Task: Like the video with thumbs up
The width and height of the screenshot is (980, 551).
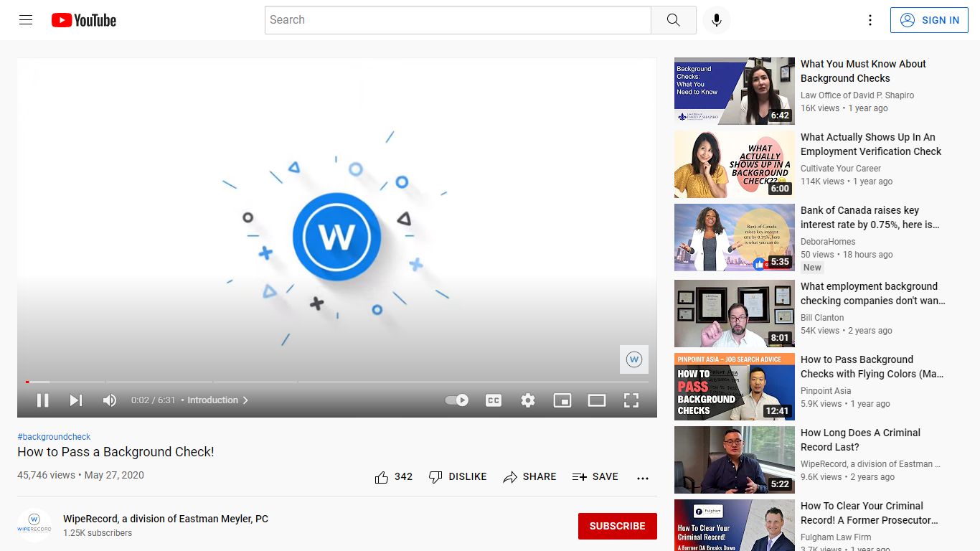Action: point(394,477)
